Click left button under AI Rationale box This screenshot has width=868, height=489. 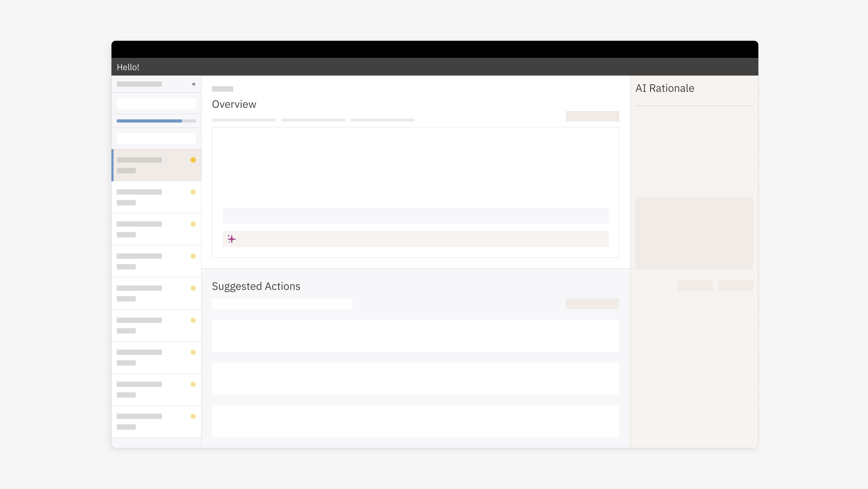[695, 285]
